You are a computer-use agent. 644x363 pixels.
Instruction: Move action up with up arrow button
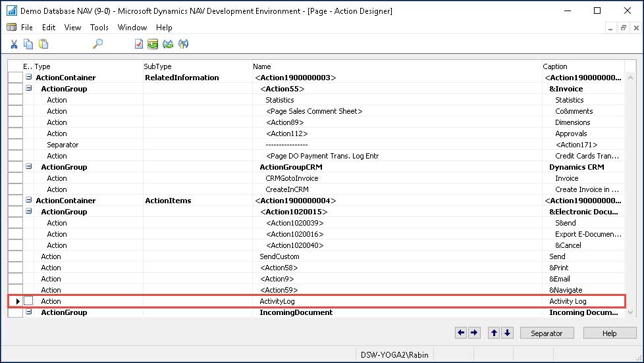click(494, 333)
